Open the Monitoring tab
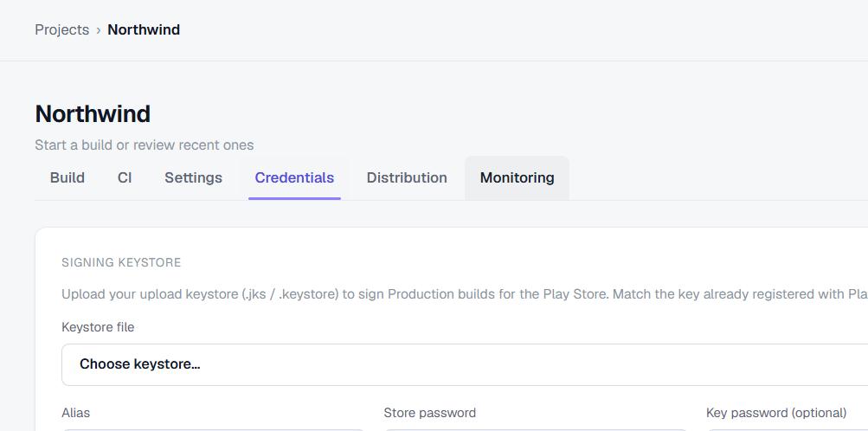This screenshot has height=431, width=868. (x=517, y=177)
